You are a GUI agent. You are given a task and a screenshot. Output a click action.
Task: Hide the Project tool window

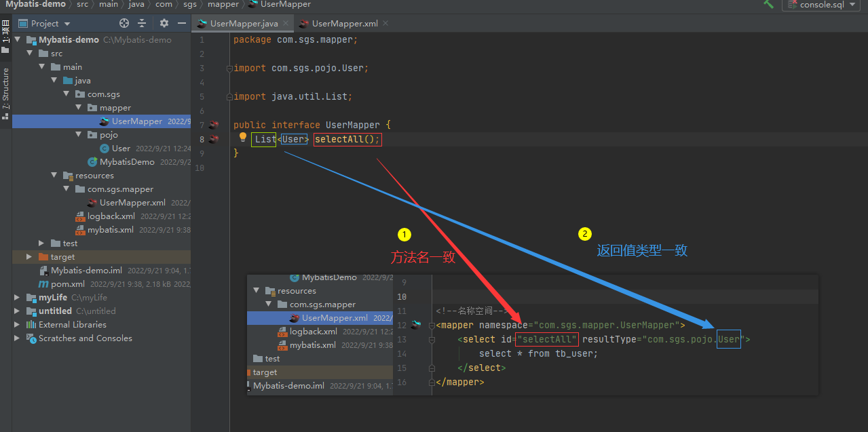181,23
